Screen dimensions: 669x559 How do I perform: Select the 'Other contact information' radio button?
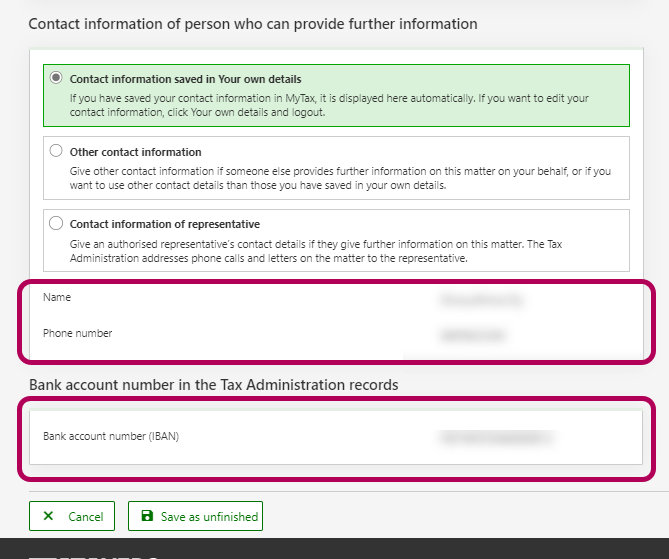(x=56, y=151)
